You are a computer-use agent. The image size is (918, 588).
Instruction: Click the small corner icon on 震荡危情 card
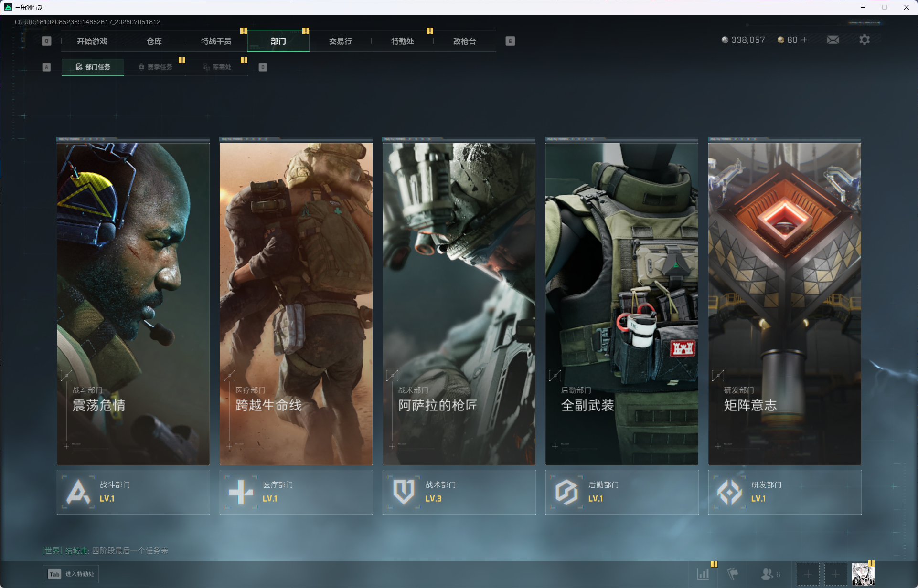pos(66,376)
